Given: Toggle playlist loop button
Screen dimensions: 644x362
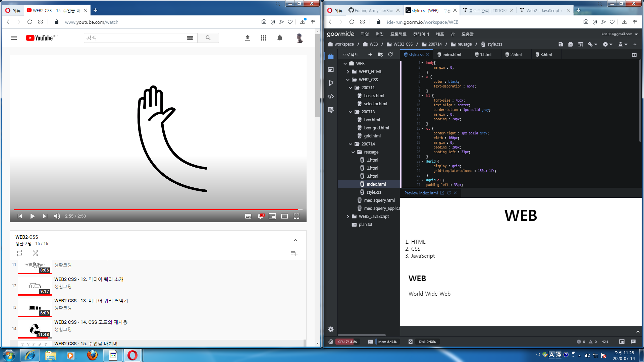Looking at the screenshot, I should click(19, 253).
